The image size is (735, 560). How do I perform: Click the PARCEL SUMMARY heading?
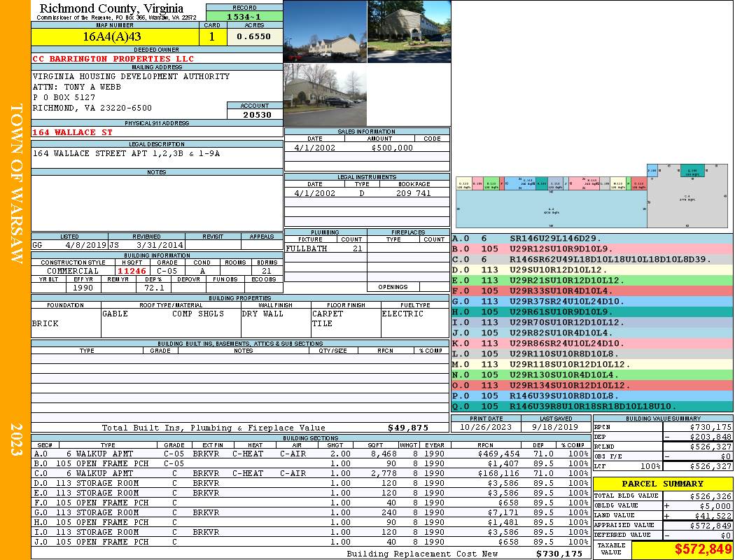point(662,484)
